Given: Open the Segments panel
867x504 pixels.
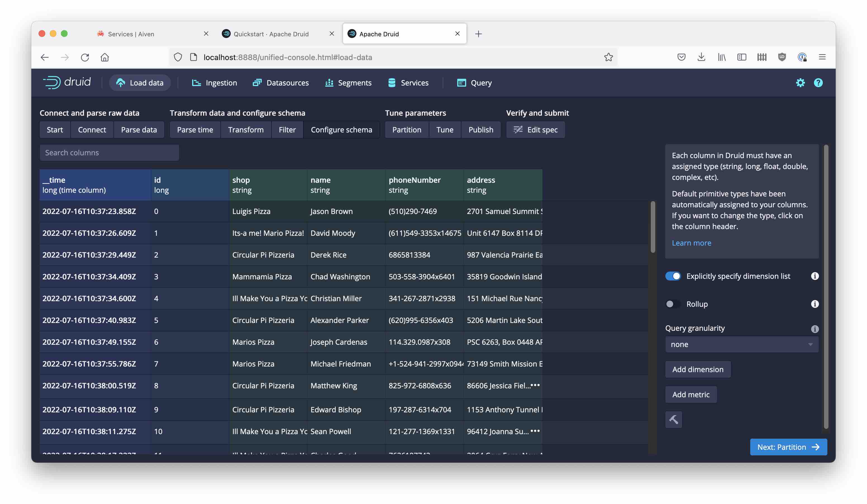Looking at the screenshot, I should point(354,83).
